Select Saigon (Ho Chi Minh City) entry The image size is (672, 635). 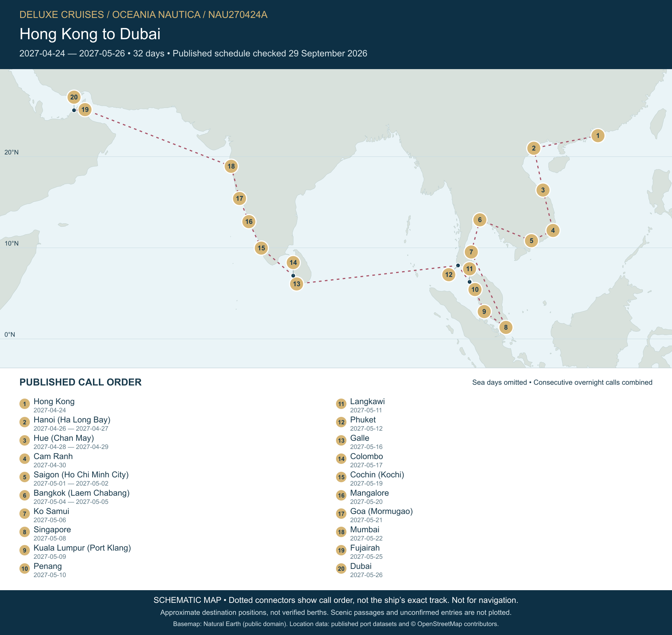74,478
